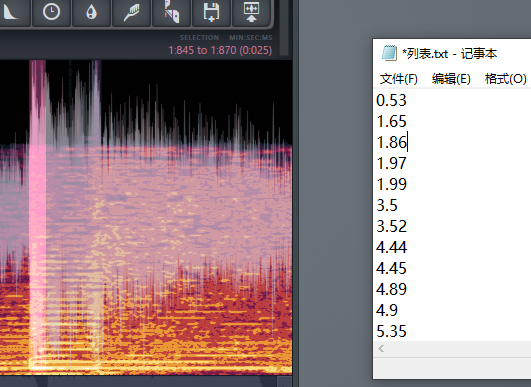Screen dimensions: 531x387
Task: Click the line reading 4.44 in Notepad
Action: tap(391, 248)
